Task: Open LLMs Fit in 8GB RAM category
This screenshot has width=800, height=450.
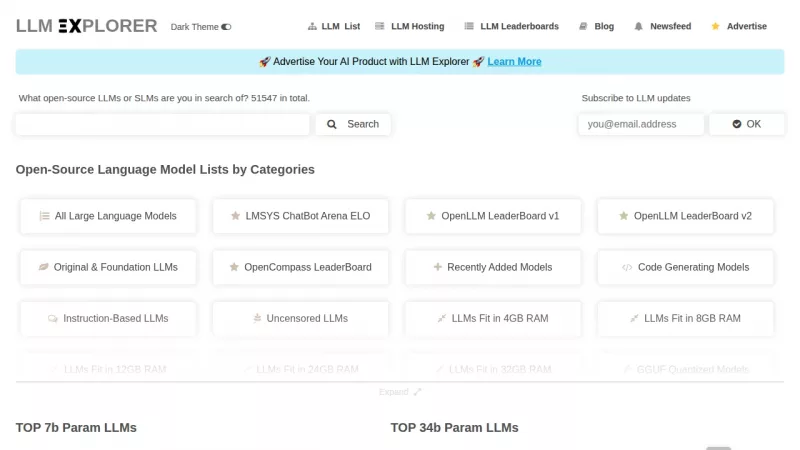Action: (685, 318)
